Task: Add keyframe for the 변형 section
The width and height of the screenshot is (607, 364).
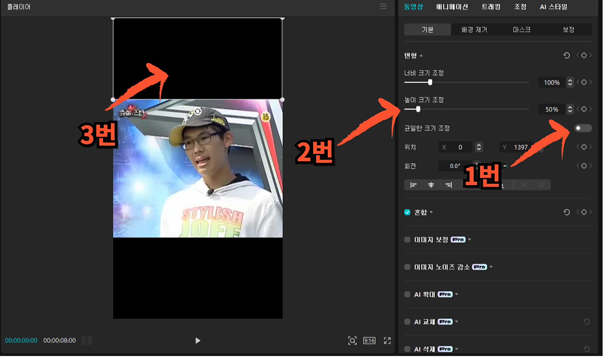Action: 584,55
